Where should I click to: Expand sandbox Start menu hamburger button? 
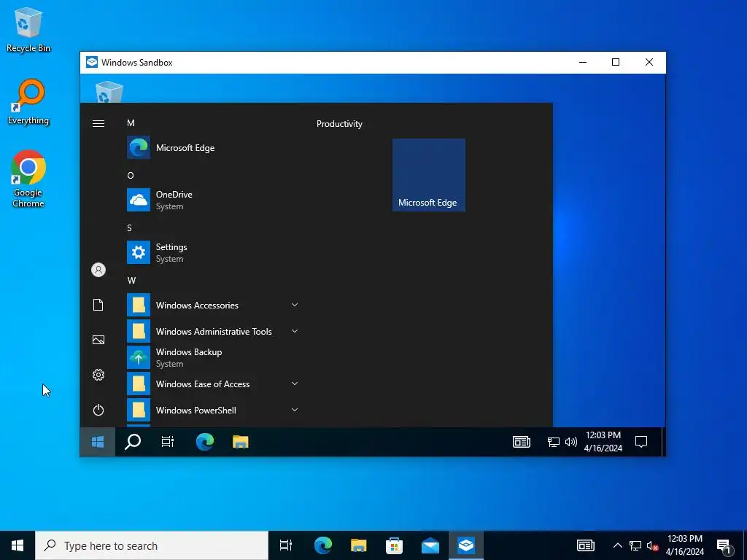pos(98,124)
